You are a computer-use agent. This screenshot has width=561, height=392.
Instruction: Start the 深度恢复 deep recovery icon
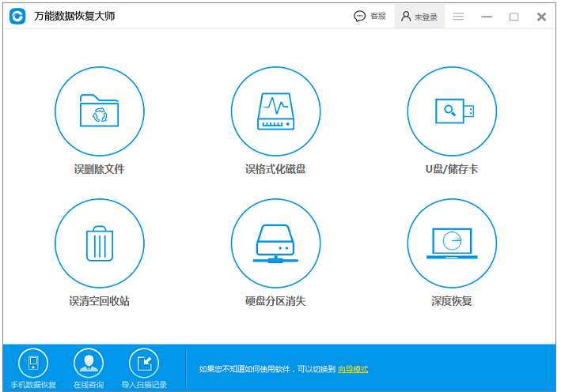pos(452,243)
